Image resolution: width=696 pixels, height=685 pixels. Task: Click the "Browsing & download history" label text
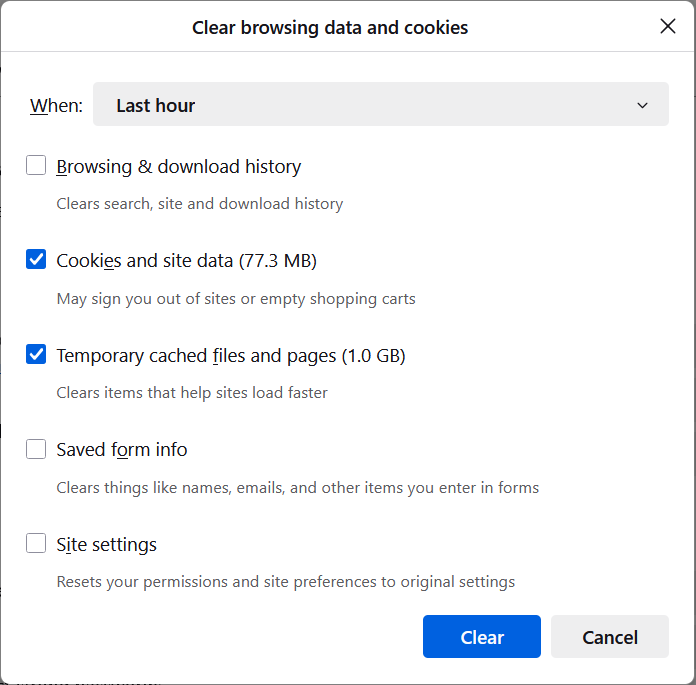[x=179, y=167]
